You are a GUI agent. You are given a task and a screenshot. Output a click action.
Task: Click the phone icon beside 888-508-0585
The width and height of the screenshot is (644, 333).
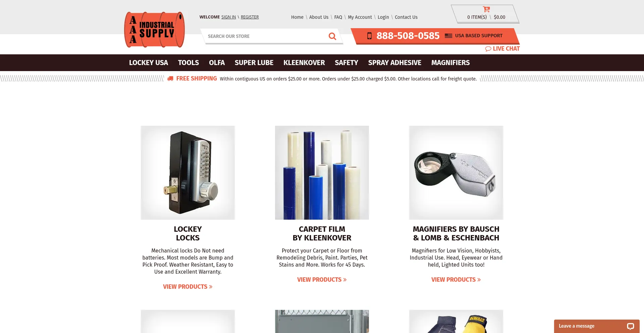pos(369,36)
